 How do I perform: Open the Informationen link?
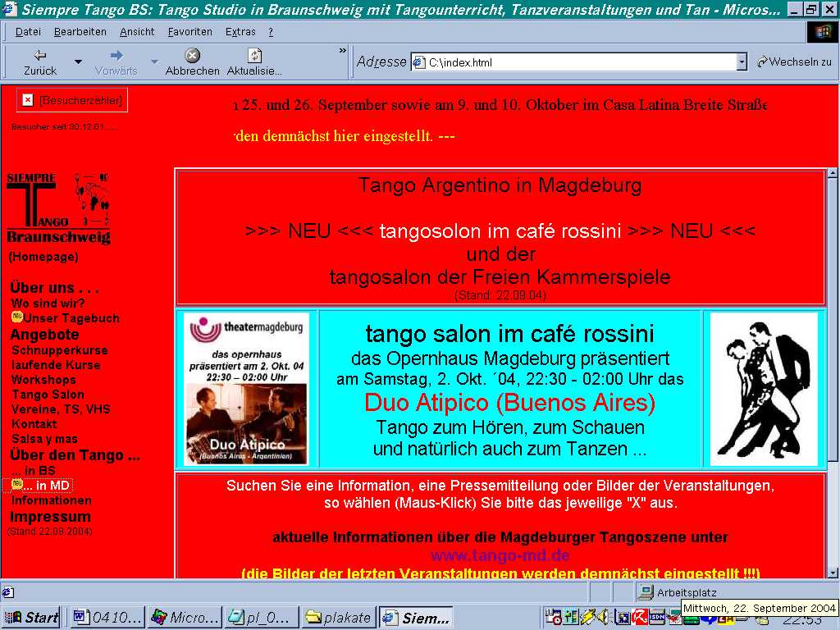coord(52,500)
